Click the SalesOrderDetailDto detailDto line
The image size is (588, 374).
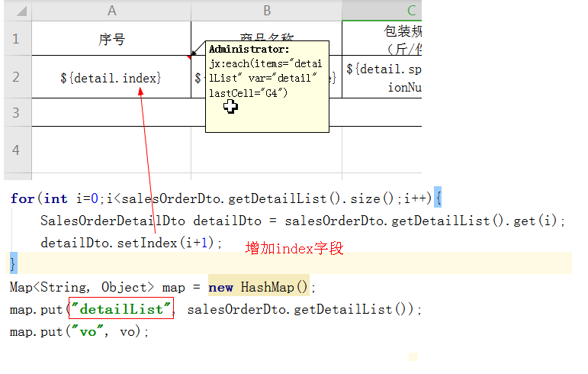point(303,221)
